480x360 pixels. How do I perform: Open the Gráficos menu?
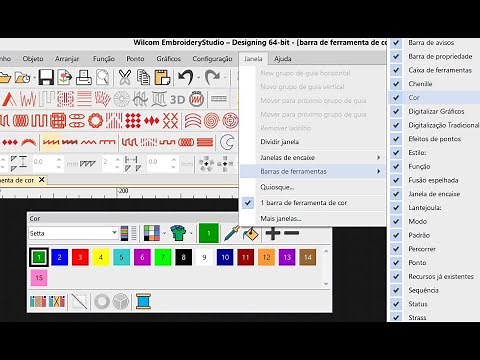click(169, 59)
